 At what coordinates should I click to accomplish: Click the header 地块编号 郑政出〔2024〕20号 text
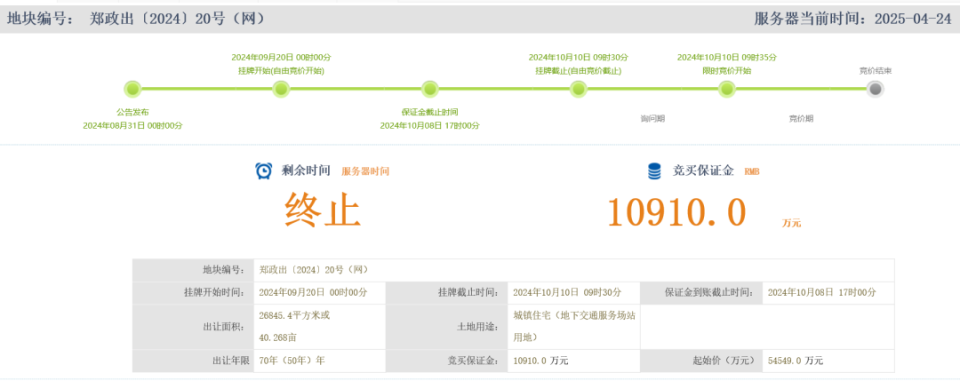coord(135,19)
